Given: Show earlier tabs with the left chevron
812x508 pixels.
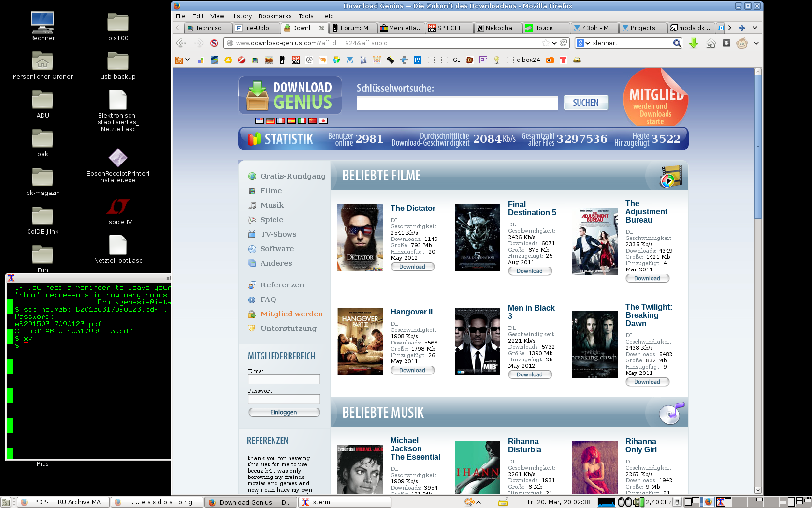Looking at the screenshot, I should tap(178, 28).
